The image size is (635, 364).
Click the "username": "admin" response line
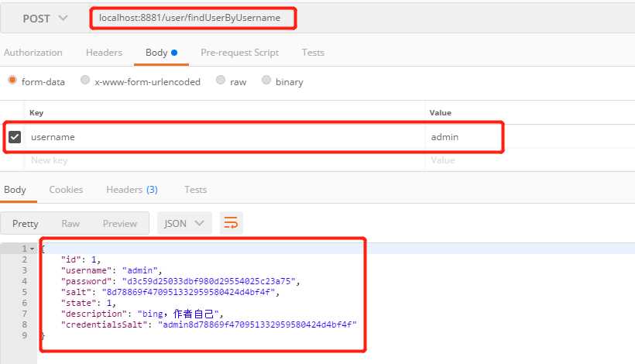(112, 270)
